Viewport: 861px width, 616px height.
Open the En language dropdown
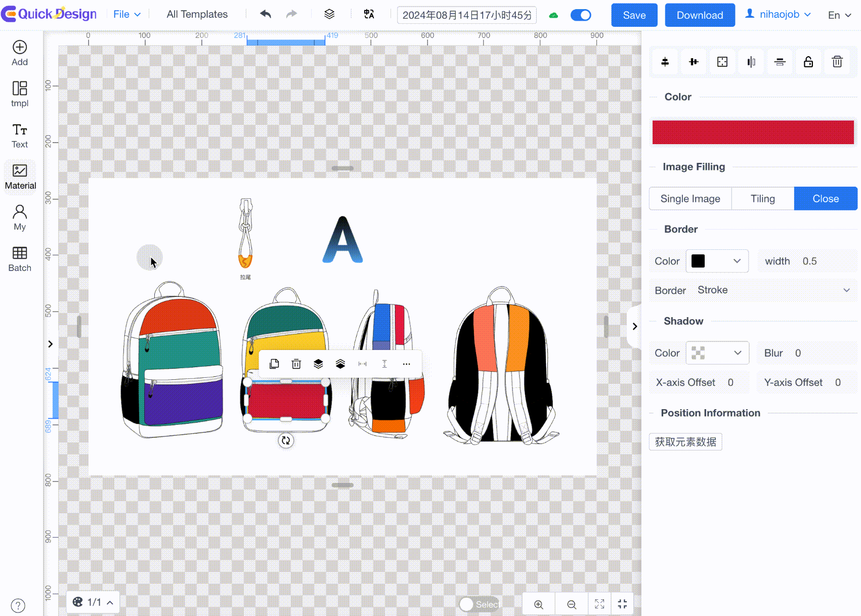click(839, 15)
